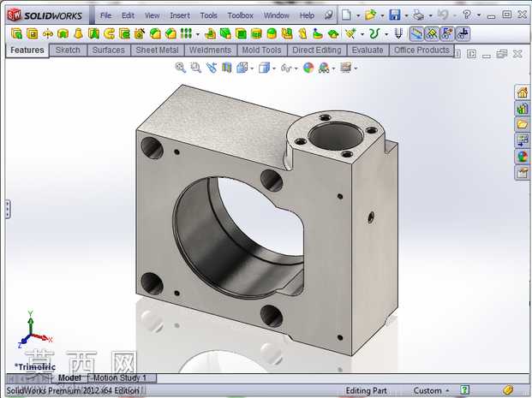Image resolution: width=532 pixels, height=398 pixels.
Task: Open the Mold Tools tab
Action: (261, 50)
